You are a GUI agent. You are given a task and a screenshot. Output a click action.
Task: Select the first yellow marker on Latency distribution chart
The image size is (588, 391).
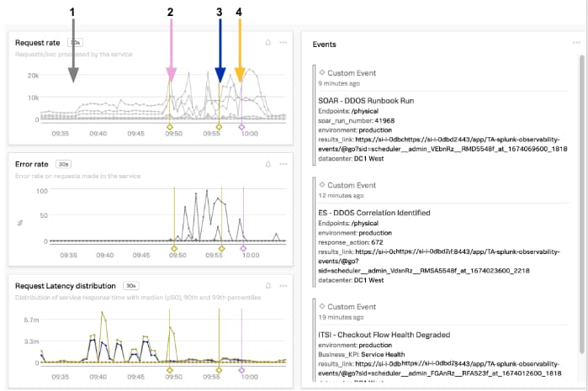169,370
